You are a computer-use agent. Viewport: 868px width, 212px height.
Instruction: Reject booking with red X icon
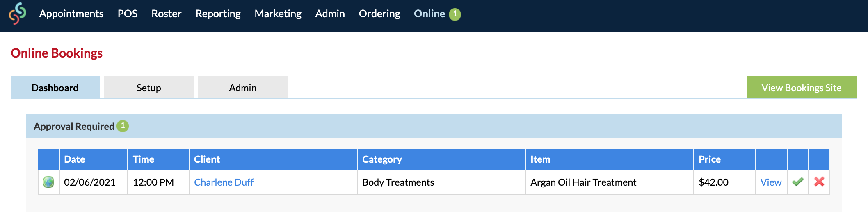819,182
